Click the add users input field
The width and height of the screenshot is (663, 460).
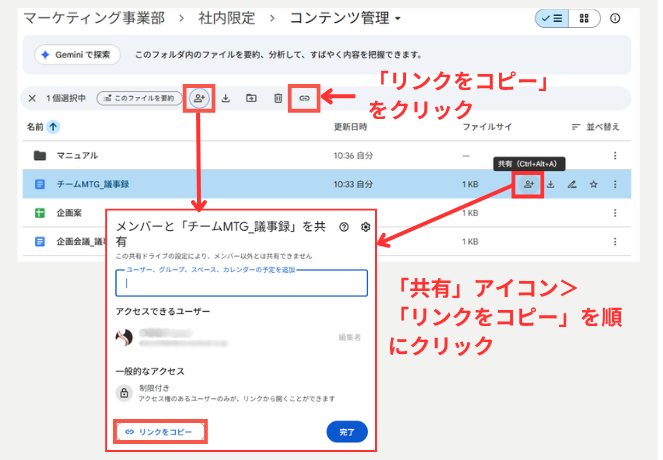coord(241,283)
